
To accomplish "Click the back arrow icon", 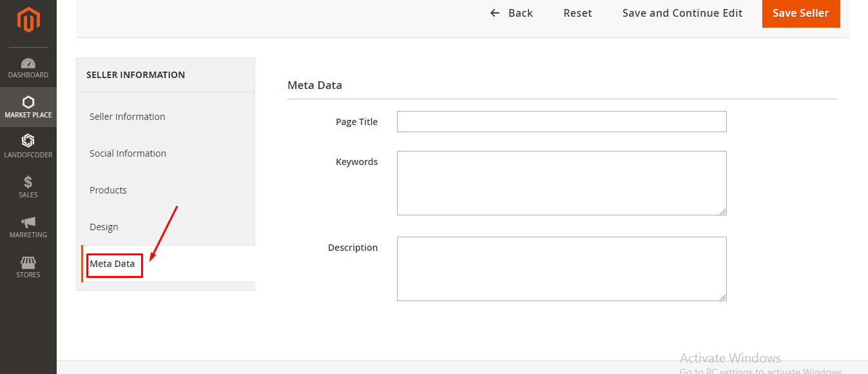I will pos(494,13).
